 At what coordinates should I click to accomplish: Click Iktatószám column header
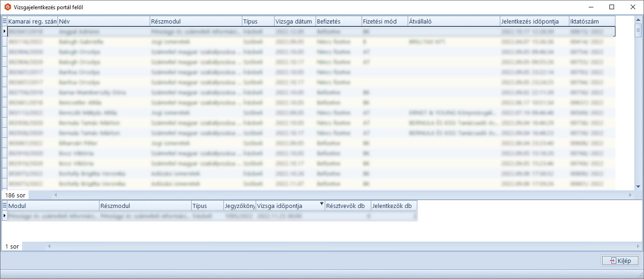pos(592,21)
